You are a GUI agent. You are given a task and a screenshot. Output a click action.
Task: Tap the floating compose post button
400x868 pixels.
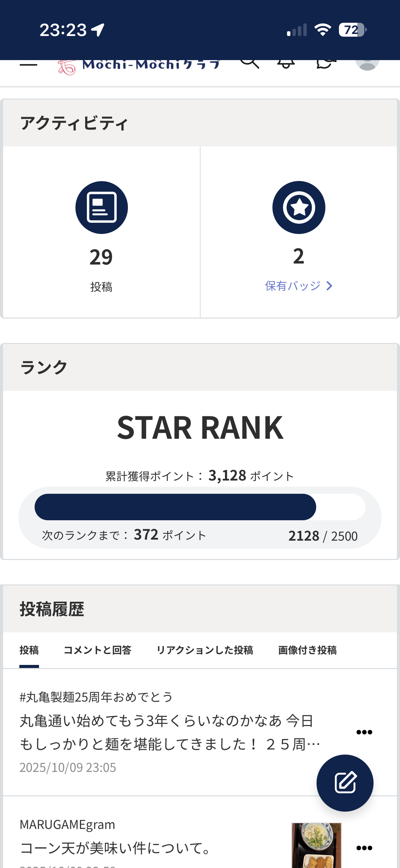tap(345, 783)
